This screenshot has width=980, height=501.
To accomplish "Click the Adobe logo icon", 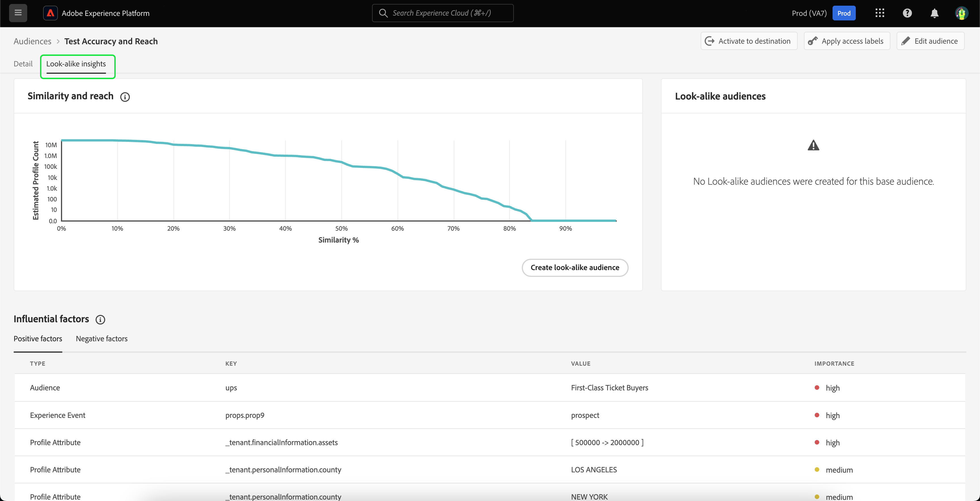I will pyautogui.click(x=50, y=13).
